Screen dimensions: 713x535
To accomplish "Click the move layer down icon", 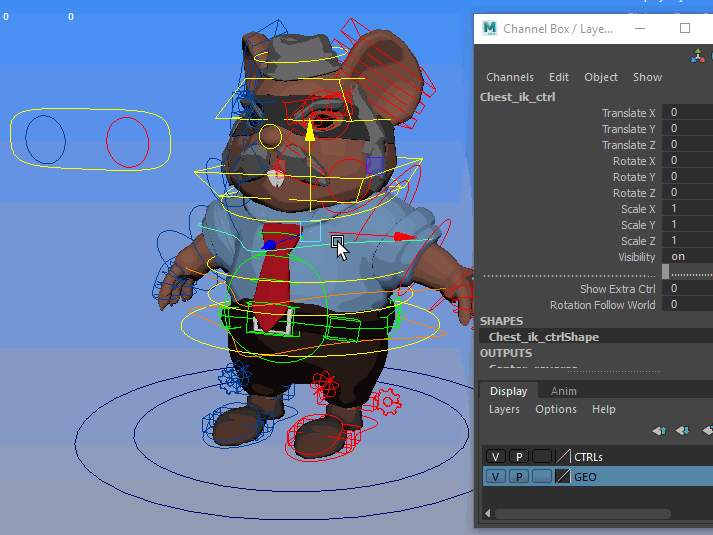I will (x=683, y=430).
